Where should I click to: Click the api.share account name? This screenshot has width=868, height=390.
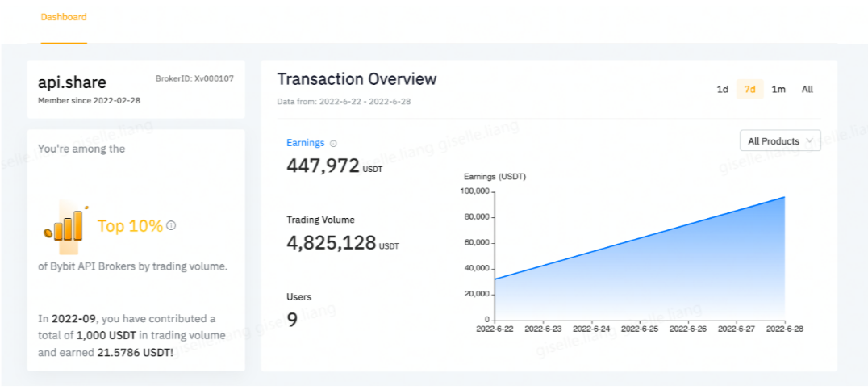72,82
